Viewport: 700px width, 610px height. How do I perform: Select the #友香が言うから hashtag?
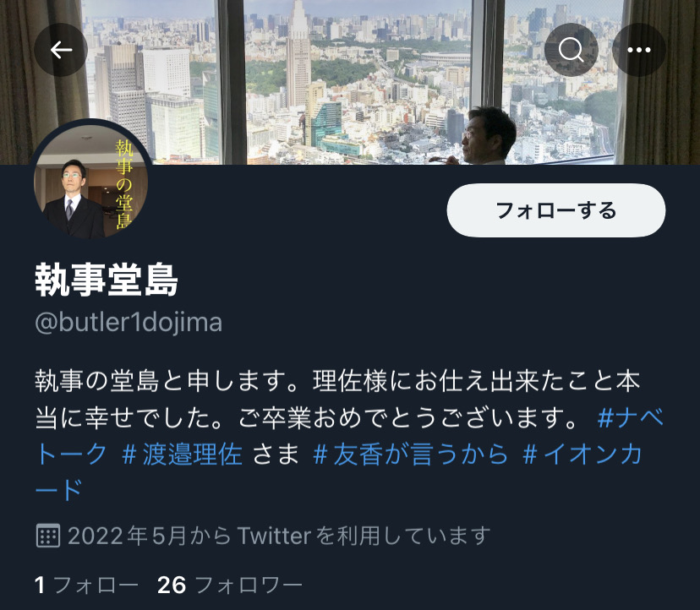(411, 455)
